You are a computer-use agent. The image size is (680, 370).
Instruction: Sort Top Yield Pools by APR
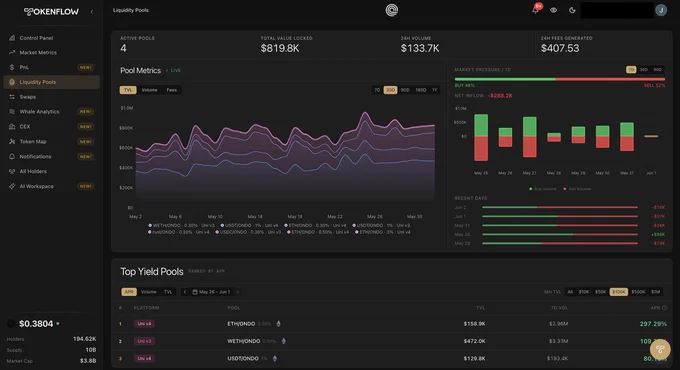[129, 292]
